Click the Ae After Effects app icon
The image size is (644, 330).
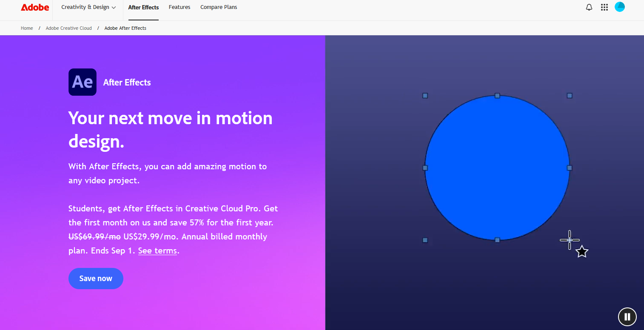83,82
